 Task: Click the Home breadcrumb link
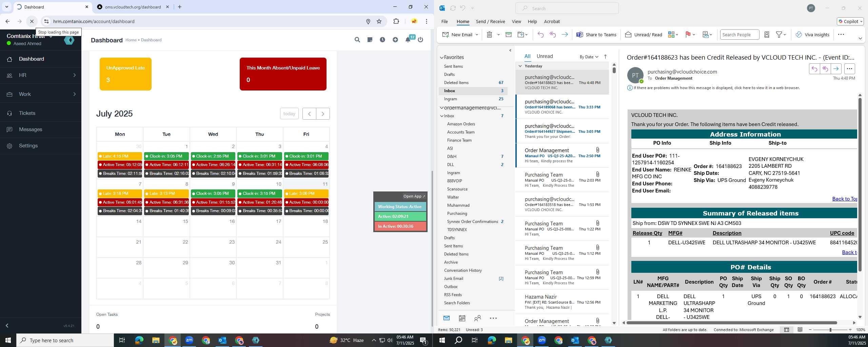131,40
